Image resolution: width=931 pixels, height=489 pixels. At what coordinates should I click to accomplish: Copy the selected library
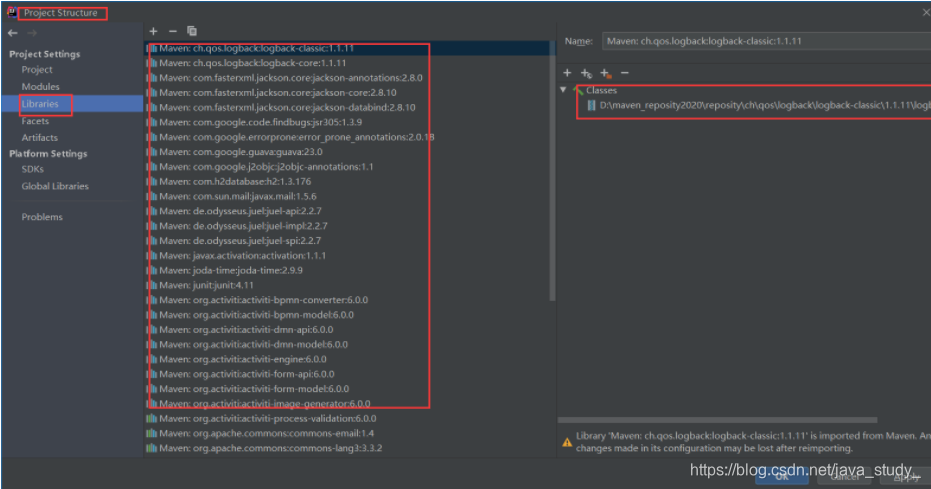pos(192,31)
